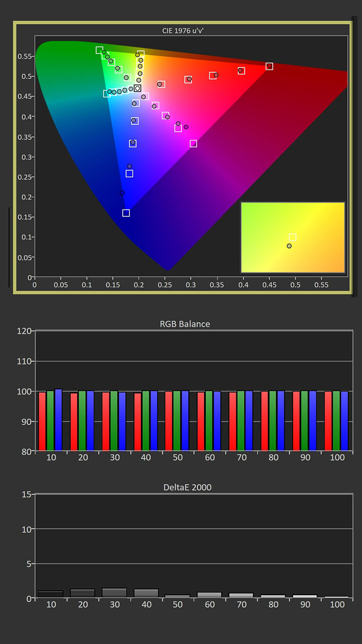Click the target square inside the inset
The image size is (362, 644).
click(293, 237)
